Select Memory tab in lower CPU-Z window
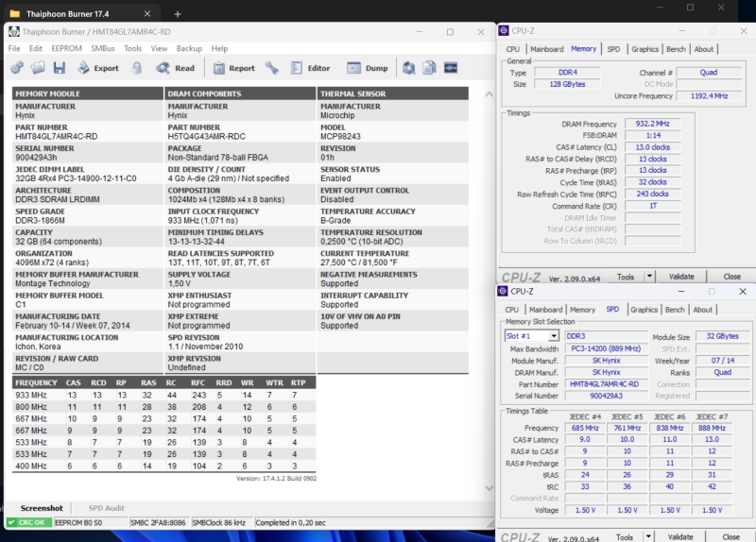The width and height of the screenshot is (756, 542). (x=582, y=310)
